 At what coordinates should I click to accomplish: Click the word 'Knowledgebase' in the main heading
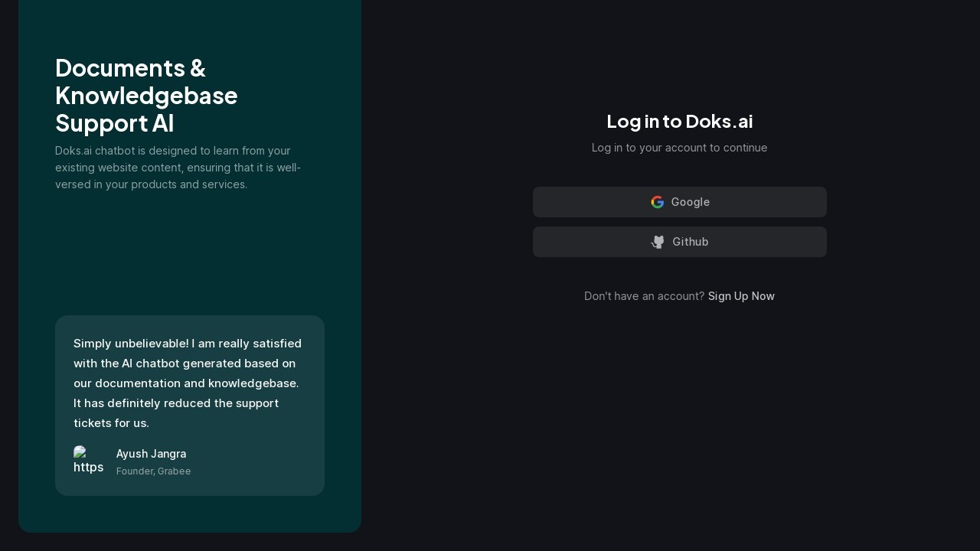(x=146, y=96)
